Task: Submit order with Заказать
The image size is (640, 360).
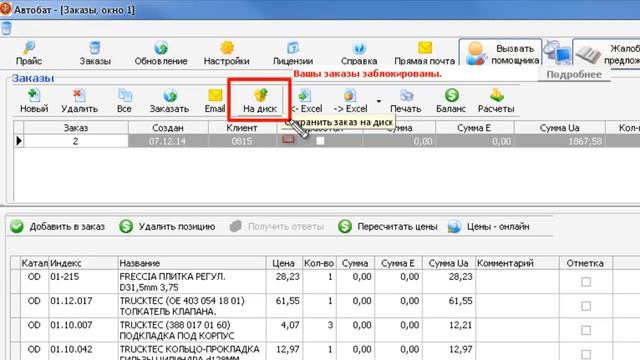Action: (x=169, y=101)
